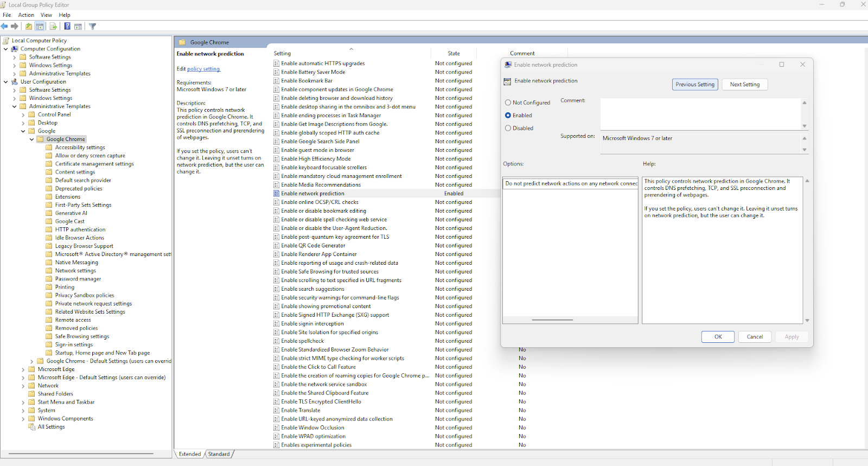868x466 pixels.
Task: Select Enable Window Occlusion policy
Action: pos(312,428)
